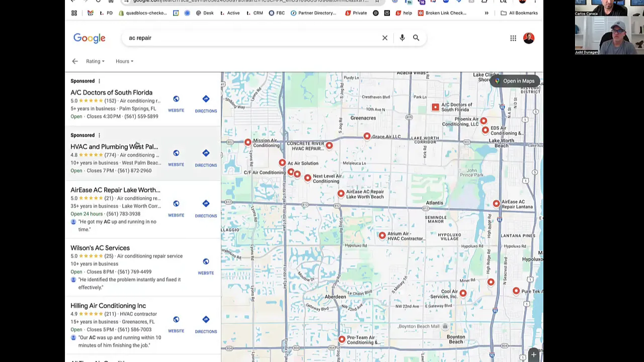Image resolution: width=644 pixels, height=362 pixels.
Task: Get directions to Hilling Air Conditioning Inc
Action: 206,324
